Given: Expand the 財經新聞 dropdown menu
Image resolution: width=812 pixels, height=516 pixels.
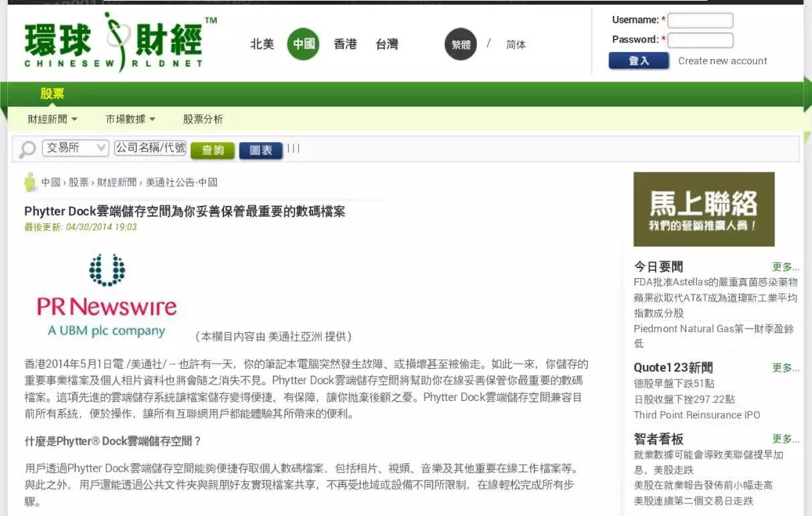Looking at the screenshot, I should [53, 120].
